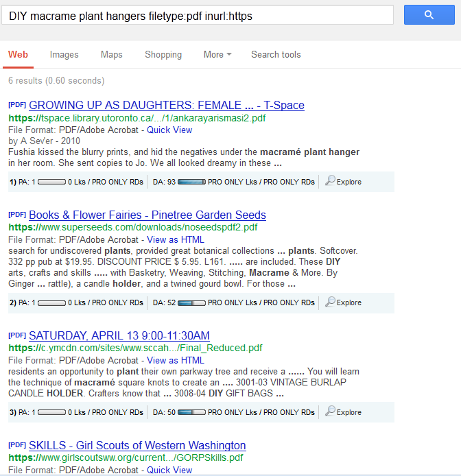Image resolution: width=461 pixels, height=476 pixels.
Task: Open SATURDAY, APRIL 13 9:00-11:30AM result
Action: [119, 335]
